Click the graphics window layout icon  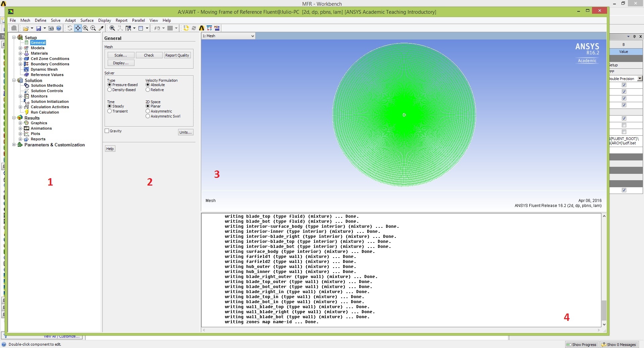[141, 28]
